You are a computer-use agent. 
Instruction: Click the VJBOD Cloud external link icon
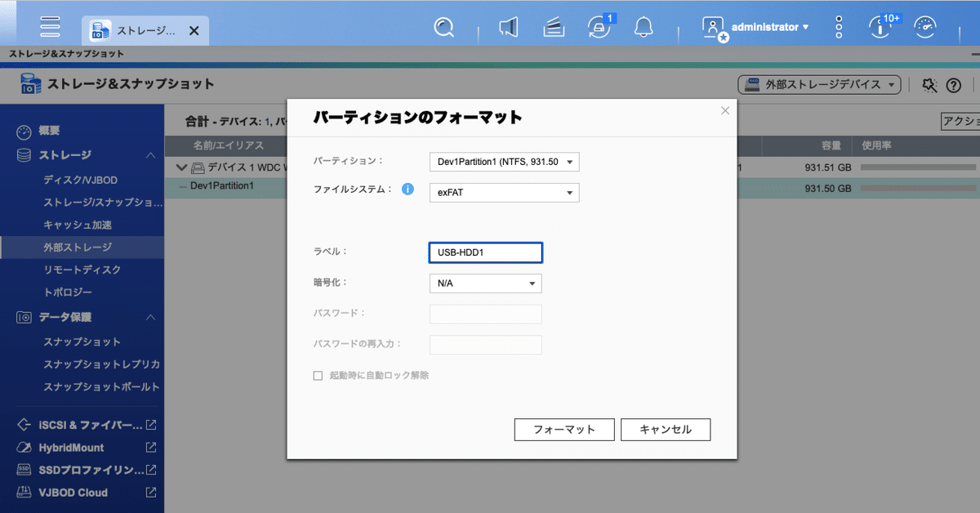[x=151, y=493]
